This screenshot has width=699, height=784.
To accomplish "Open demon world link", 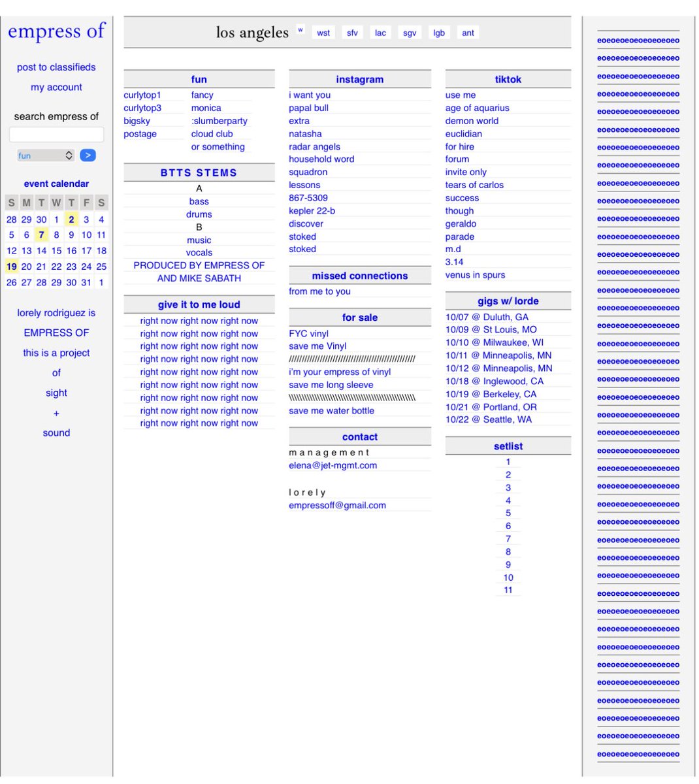I will (472, 121).
